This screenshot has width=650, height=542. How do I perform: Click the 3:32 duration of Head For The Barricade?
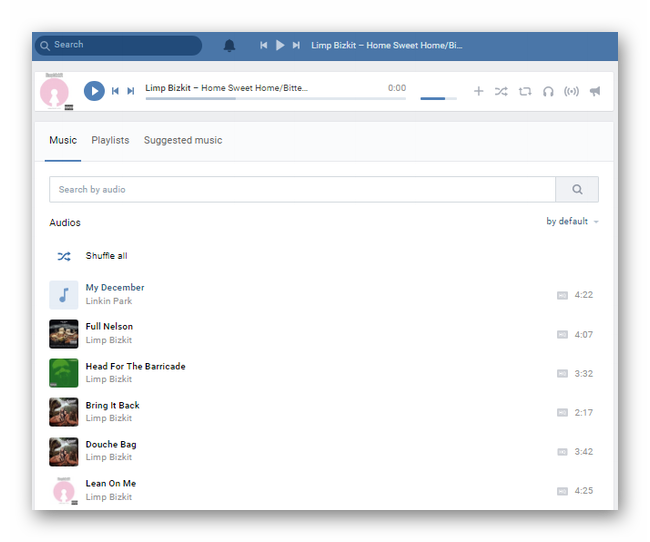pos(584,373)
